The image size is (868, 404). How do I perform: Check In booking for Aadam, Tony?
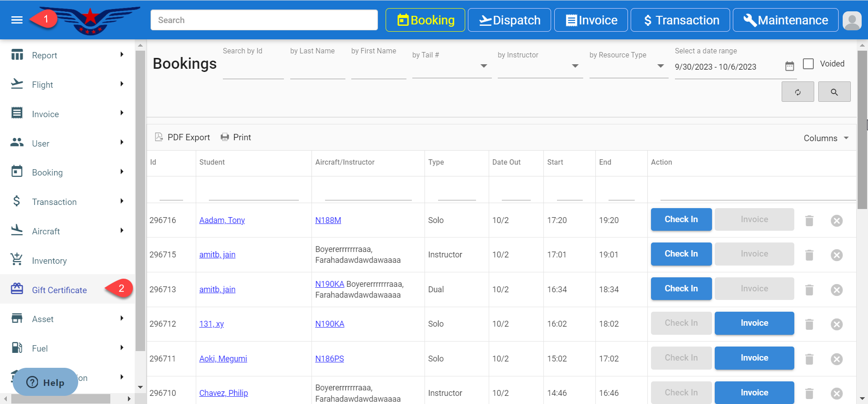pos(681,219)
